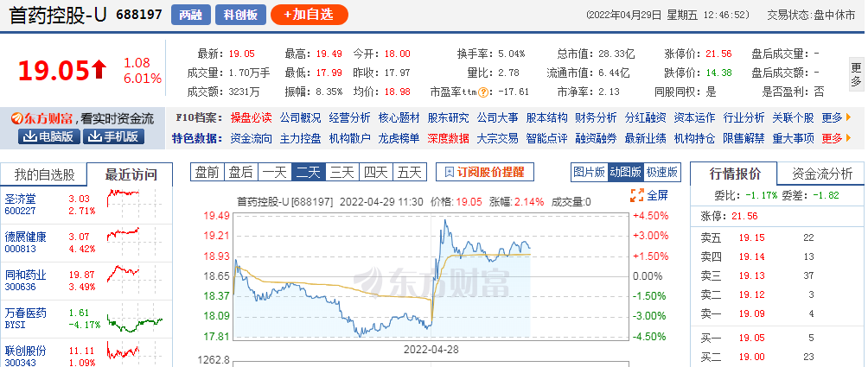The width and height of the screenshot is (868, 367).
Task: Switch to the 我的自选股 tab
Action: coord(45,175)
